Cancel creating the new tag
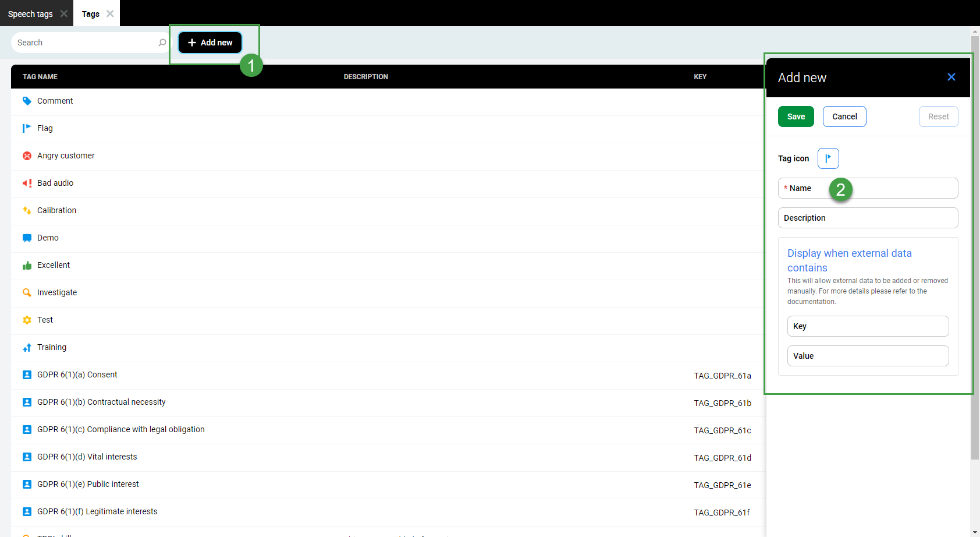 [844, 116]
